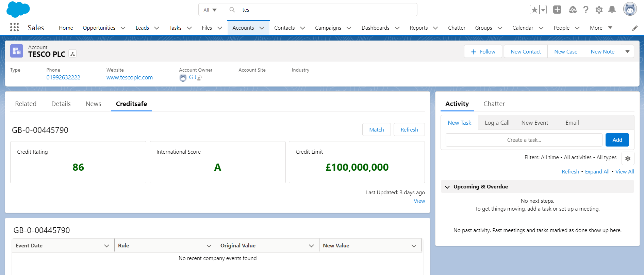Expand more actions dropdown beside New Note
Screen dimensions: 644x275
pyautogui.click(x=627, y=51)
